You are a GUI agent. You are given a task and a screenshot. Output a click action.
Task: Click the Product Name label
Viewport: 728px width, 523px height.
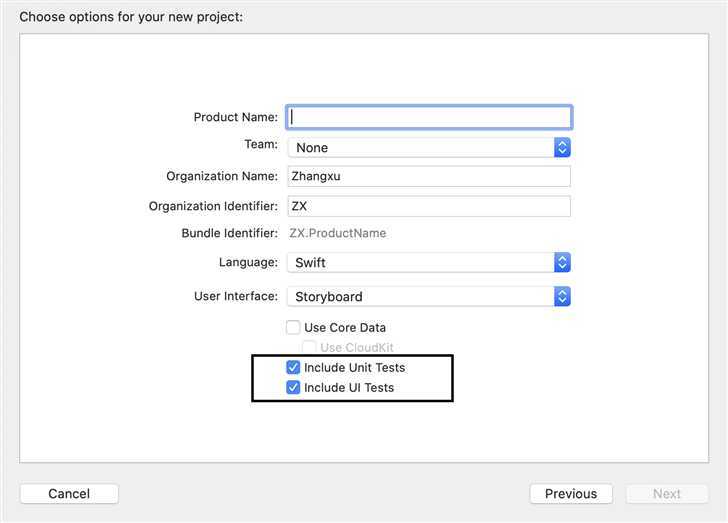pyautogui.click(x=235, y=117)
